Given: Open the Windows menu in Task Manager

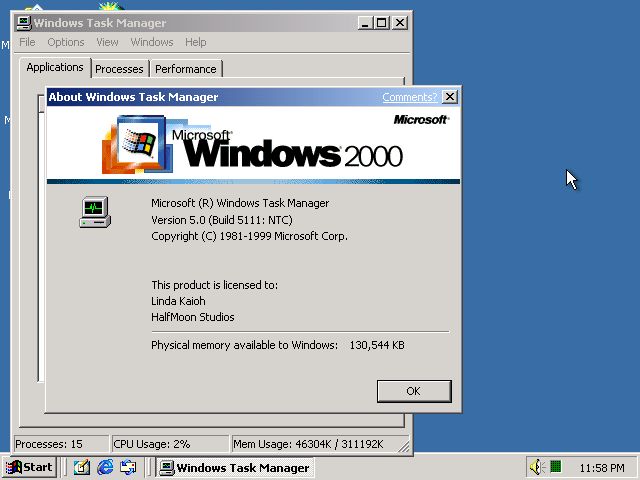Looking at the screenshot, I should (x=152, y=42).
